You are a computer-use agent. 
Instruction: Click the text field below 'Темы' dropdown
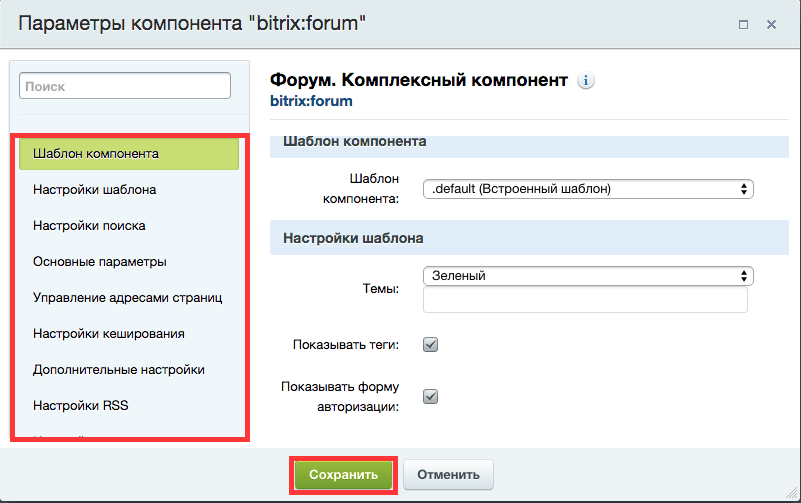click(x=586, y=300)
